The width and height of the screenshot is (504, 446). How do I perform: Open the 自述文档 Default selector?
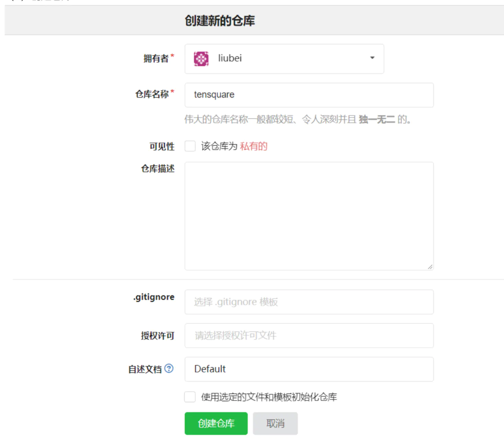click(309, 369)
